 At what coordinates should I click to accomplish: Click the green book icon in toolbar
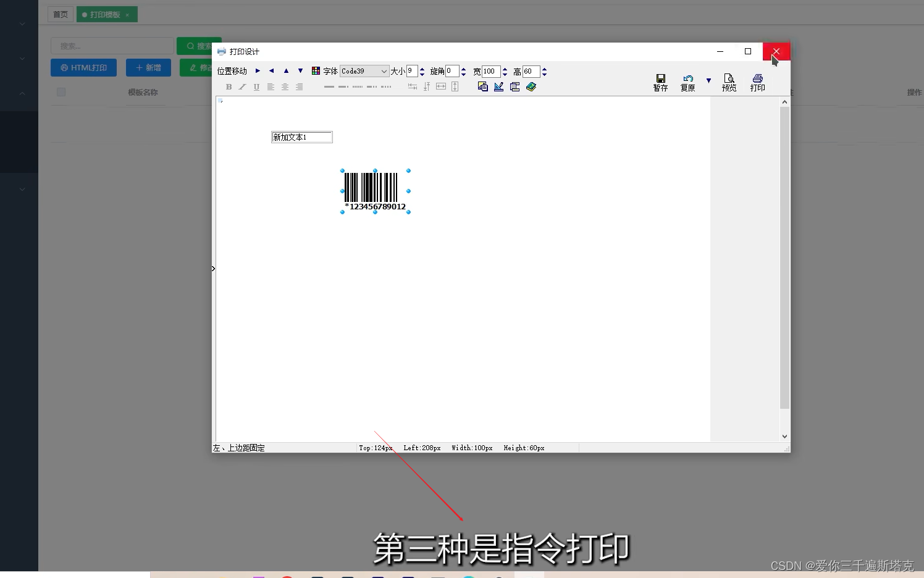pos(531,86)
